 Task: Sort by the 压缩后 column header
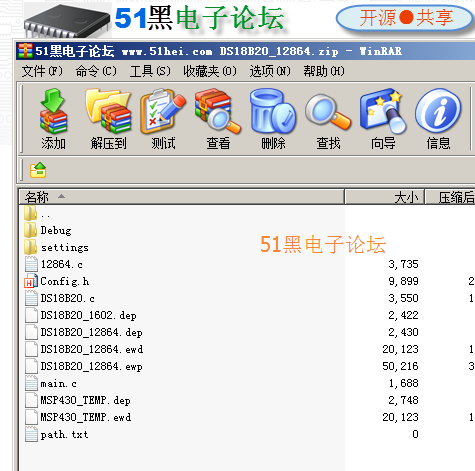point(451,197)
